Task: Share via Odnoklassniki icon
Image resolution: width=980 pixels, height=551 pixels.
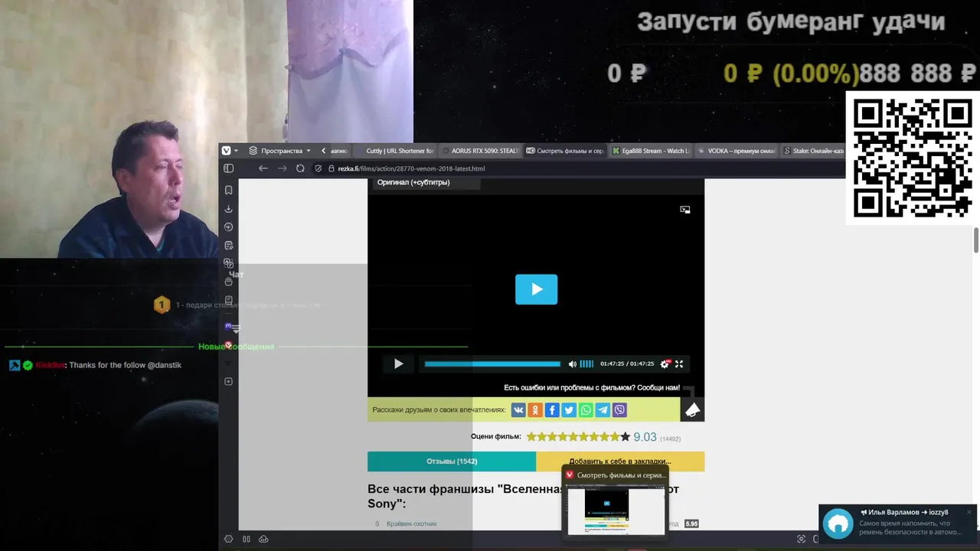Action: pos(535,410)
